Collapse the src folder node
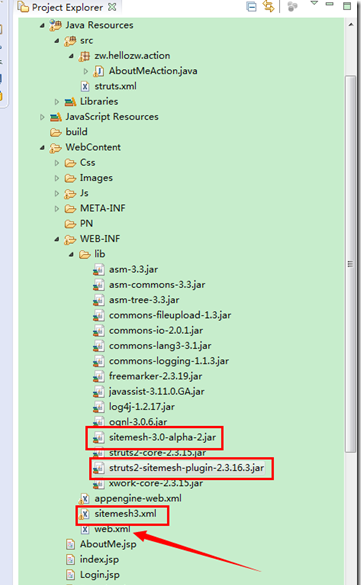361x585 pixels. tap(57, 41)
